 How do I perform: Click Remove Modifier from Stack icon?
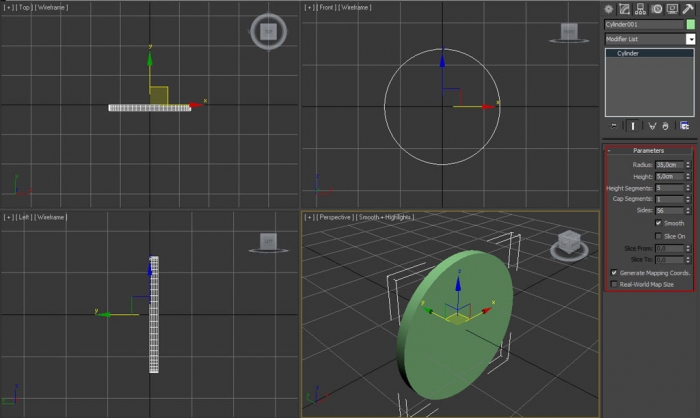point(666,126)
